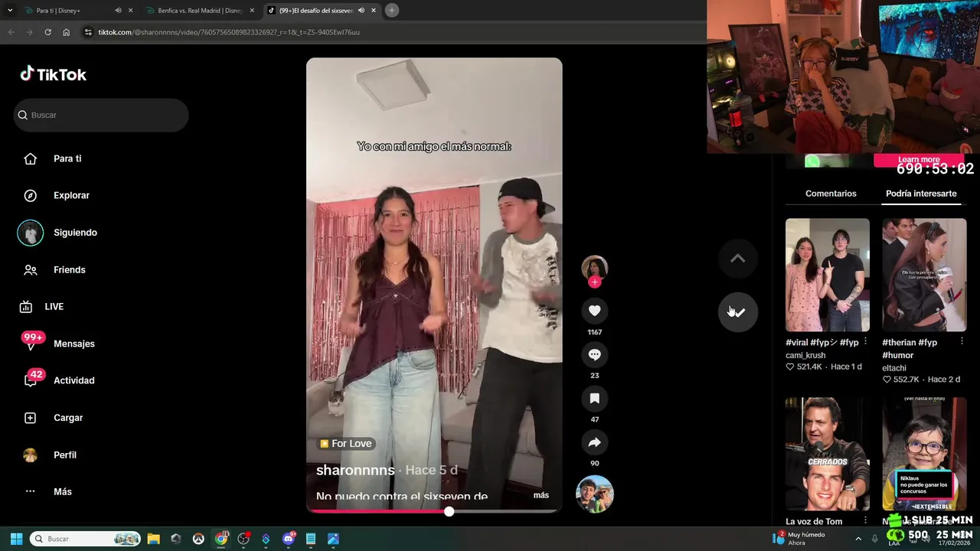Go back in browser history

pyautogui.click(x=11, y=32)
